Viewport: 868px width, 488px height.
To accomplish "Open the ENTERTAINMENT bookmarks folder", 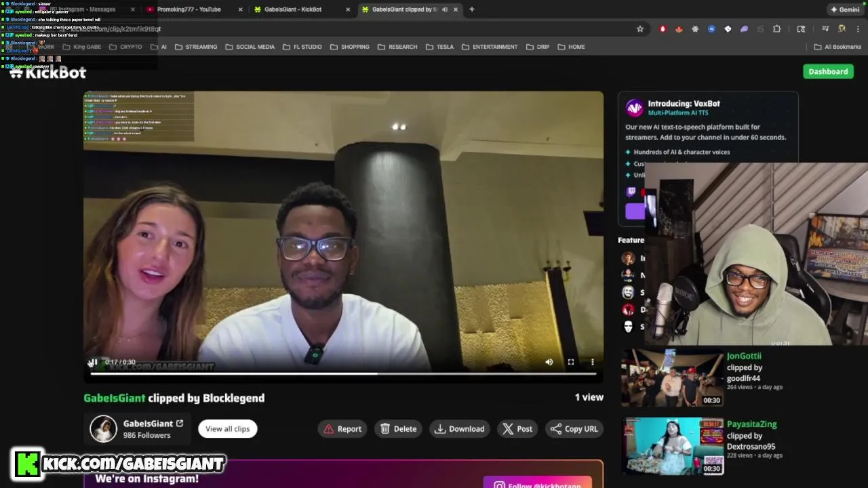I will pos(490,47).
